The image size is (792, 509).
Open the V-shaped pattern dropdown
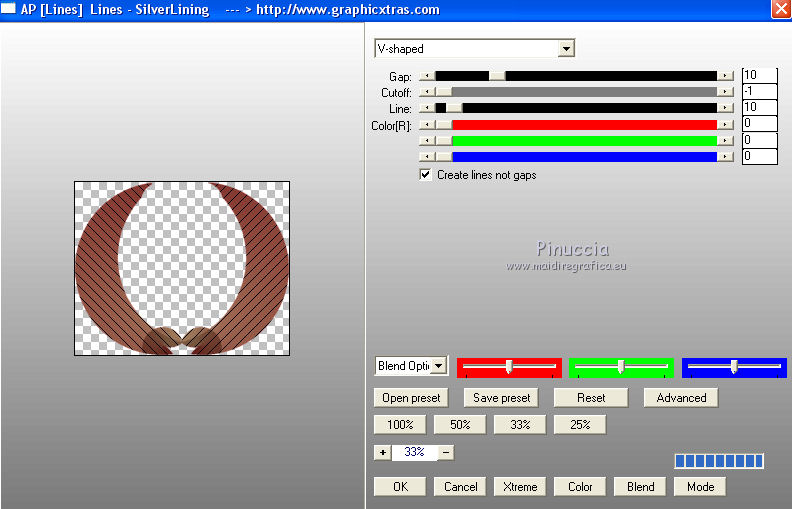[566, 48]
